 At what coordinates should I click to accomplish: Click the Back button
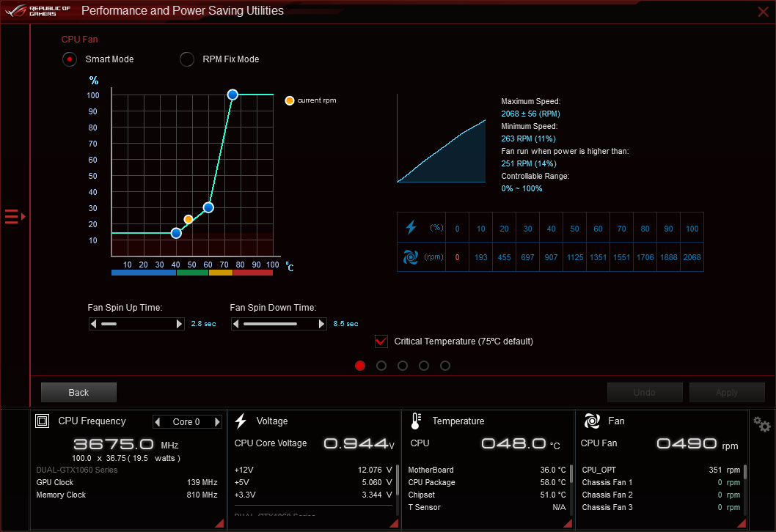[x=78, y=392]
